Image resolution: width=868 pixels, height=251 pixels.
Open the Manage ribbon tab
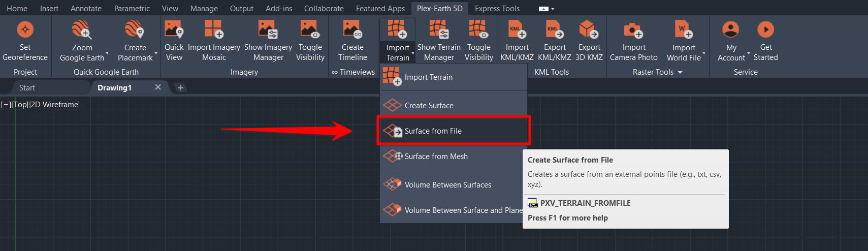(204, 8)
